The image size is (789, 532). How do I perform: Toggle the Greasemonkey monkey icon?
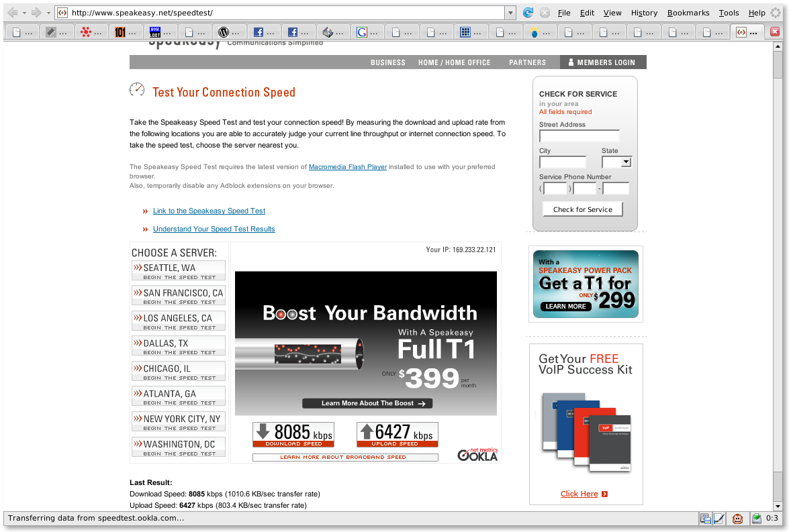coord(738,519)
